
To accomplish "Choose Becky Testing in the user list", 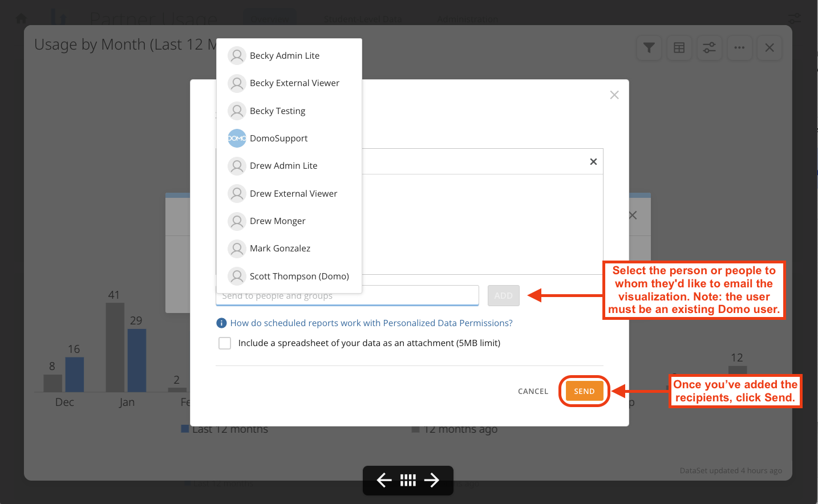I will [x=289, y=111].
